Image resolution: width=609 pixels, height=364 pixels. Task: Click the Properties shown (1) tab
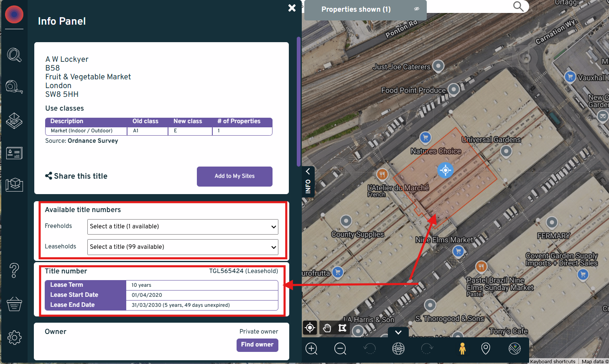pos(365,9)
